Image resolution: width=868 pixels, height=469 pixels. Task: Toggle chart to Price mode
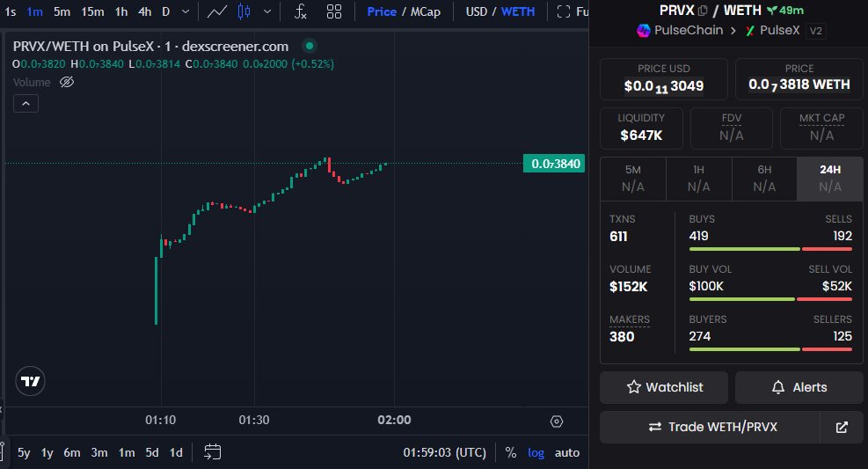coord(382,11)
